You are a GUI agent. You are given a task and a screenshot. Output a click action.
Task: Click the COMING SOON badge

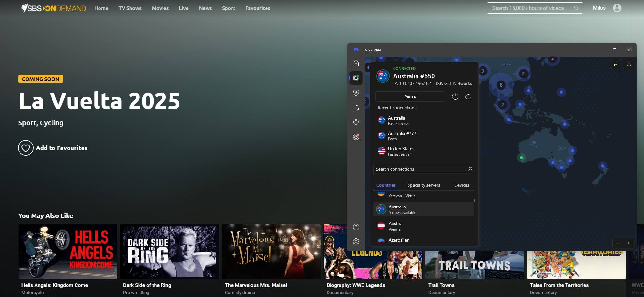(41, 79)
